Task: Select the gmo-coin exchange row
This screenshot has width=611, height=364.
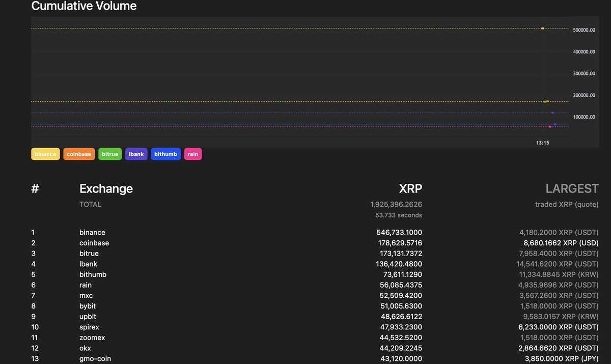Action: (x=315, y=358)
